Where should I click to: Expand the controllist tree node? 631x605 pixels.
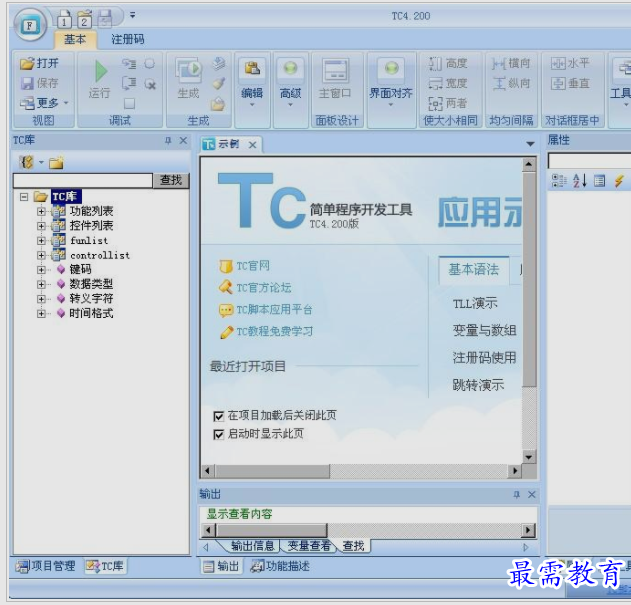click(x=41, y=255)
